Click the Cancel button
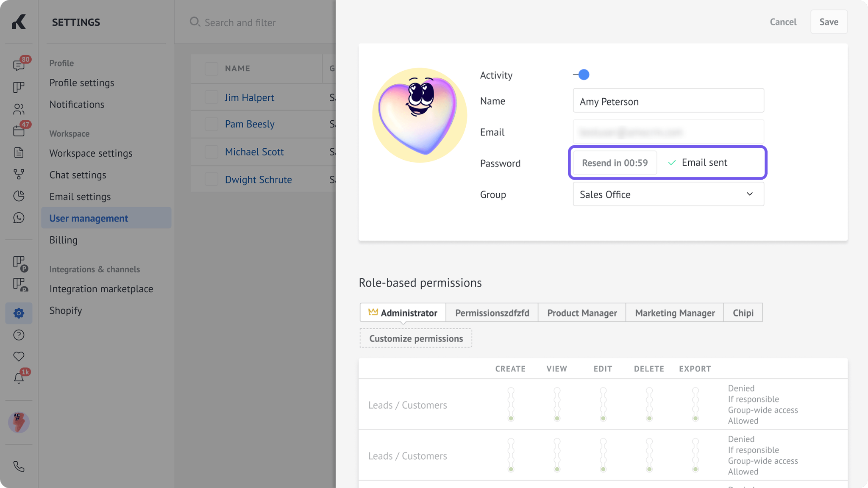 click(783, 22)
